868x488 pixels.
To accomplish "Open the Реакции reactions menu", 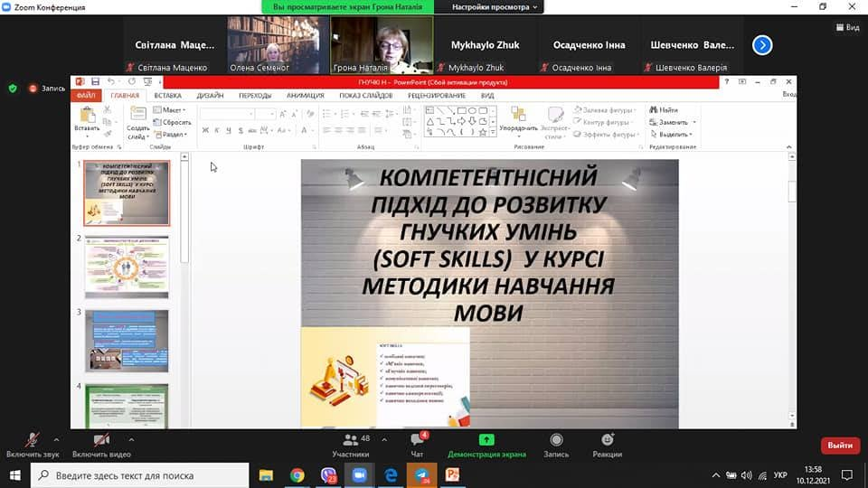I will coord(608,444).
